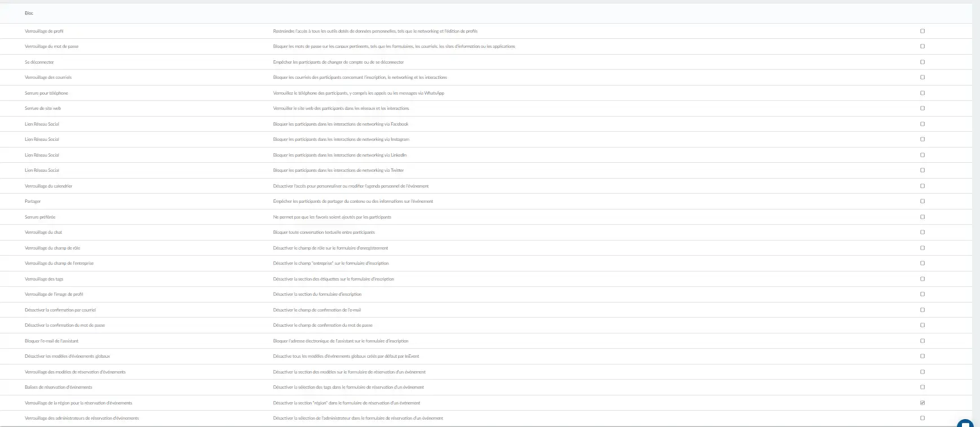Enable the Verrouillage des tags checkbox

922,279
